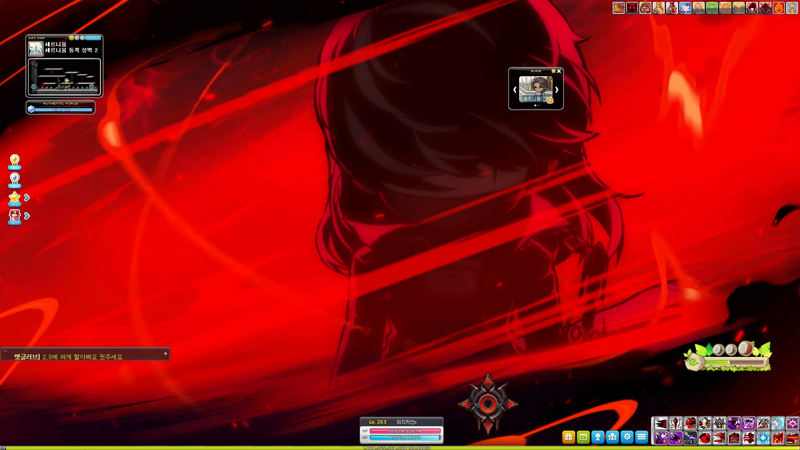Click the plain green buff icon

point(712,8)
